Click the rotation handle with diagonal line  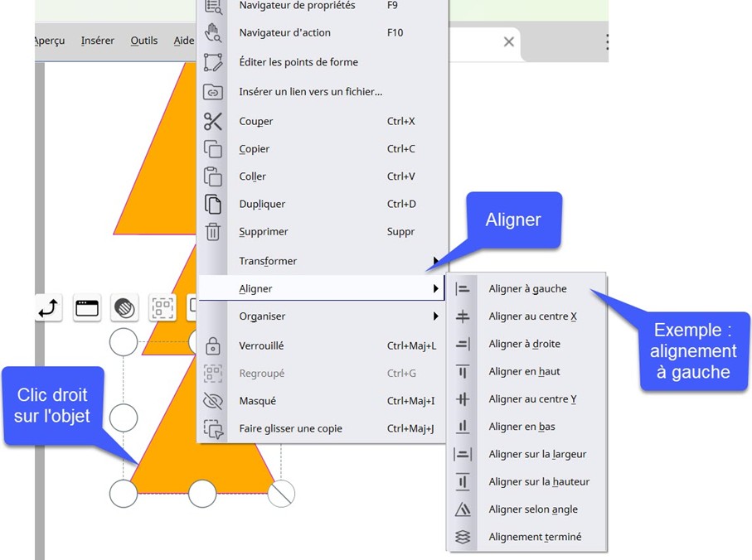(281, 494)
